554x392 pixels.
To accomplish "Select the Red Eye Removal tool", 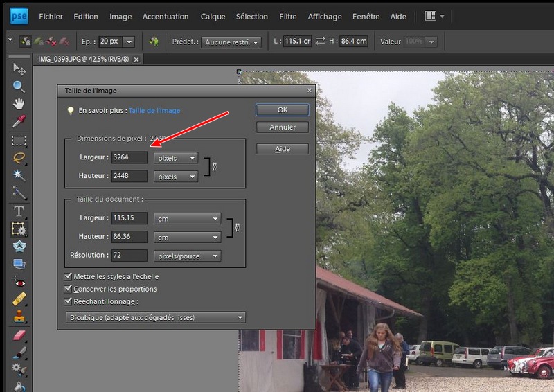I will coord(19,283).
